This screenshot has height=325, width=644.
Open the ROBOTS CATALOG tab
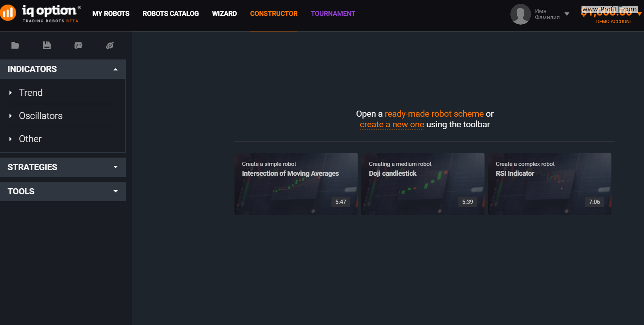[x=171, y=14]
